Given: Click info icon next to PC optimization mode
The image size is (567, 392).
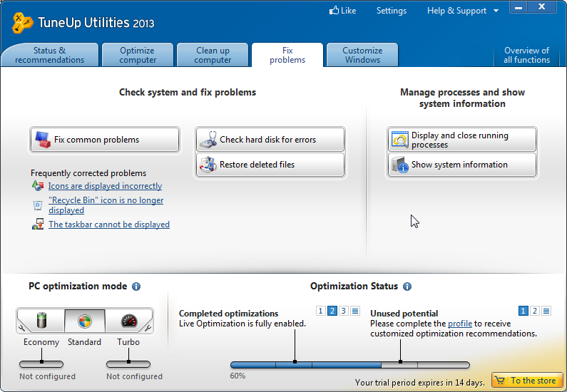Looking at the screenshot, I should coord(136,287).
